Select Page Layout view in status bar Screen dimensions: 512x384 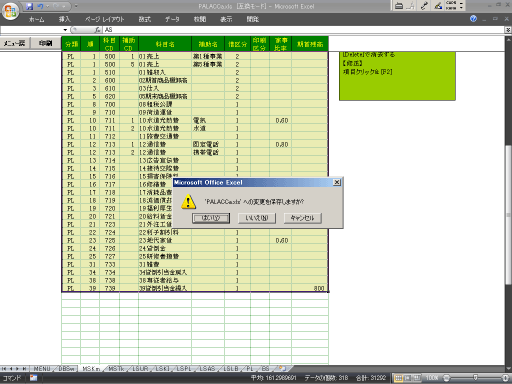pyautogui.click(x=408, y=378)
